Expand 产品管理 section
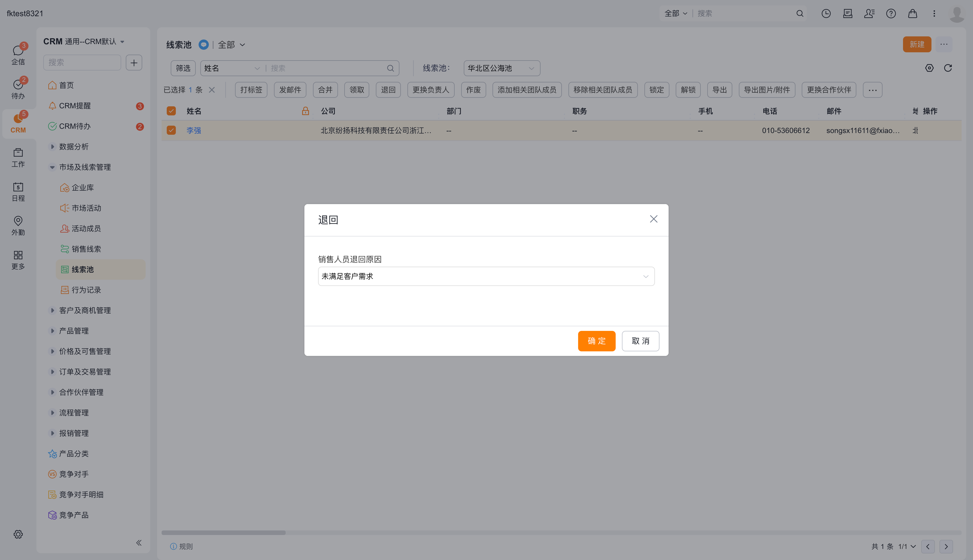 click(53, 331)
